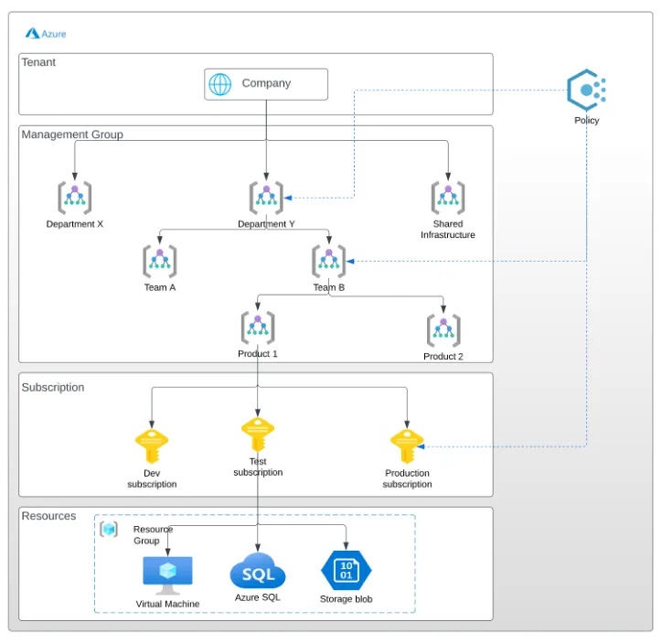Click the Production subscription label
Image resolution: width=662 pixels, height=644 pixels.
tap(407, 478)
